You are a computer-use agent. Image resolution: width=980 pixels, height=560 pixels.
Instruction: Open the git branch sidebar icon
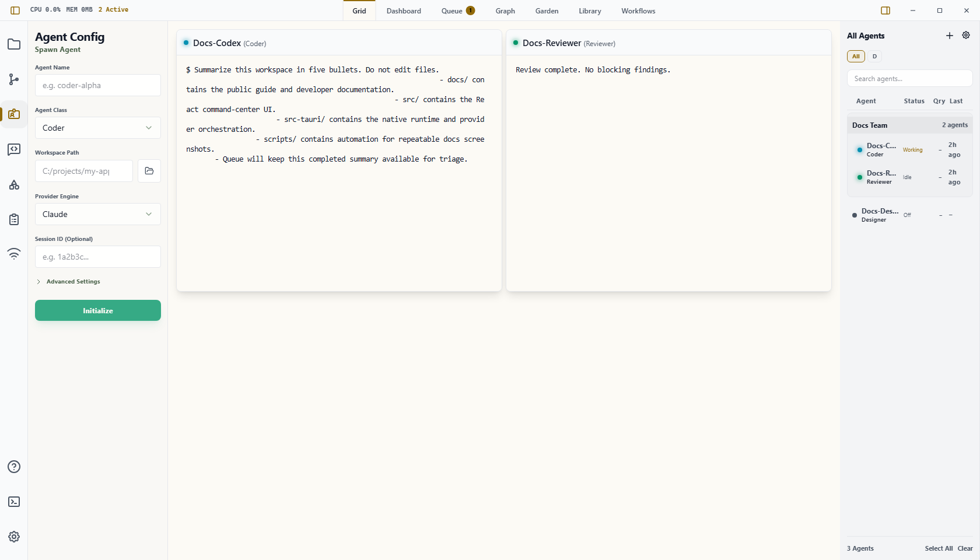tap(14, 79)
